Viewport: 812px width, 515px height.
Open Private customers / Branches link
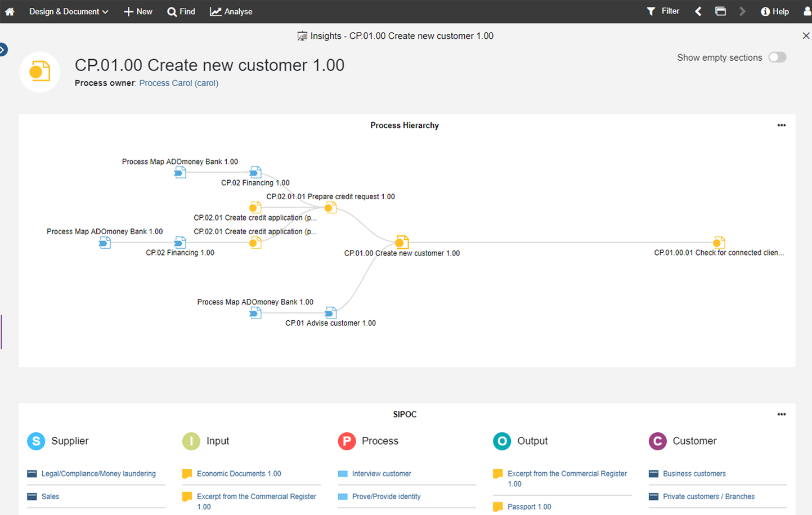(x=708, y=496)
